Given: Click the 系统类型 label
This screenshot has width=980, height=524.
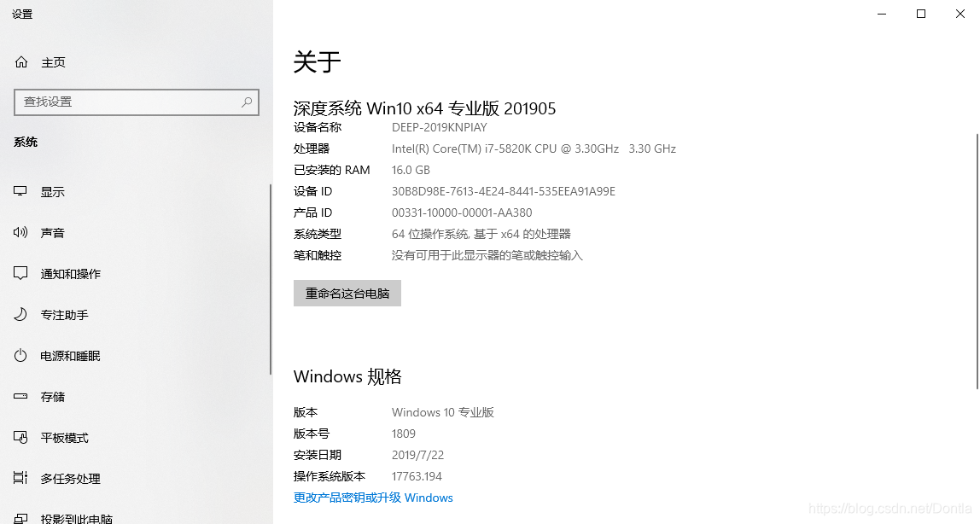Looking at the screenshot, I should [x=318, y=234].
